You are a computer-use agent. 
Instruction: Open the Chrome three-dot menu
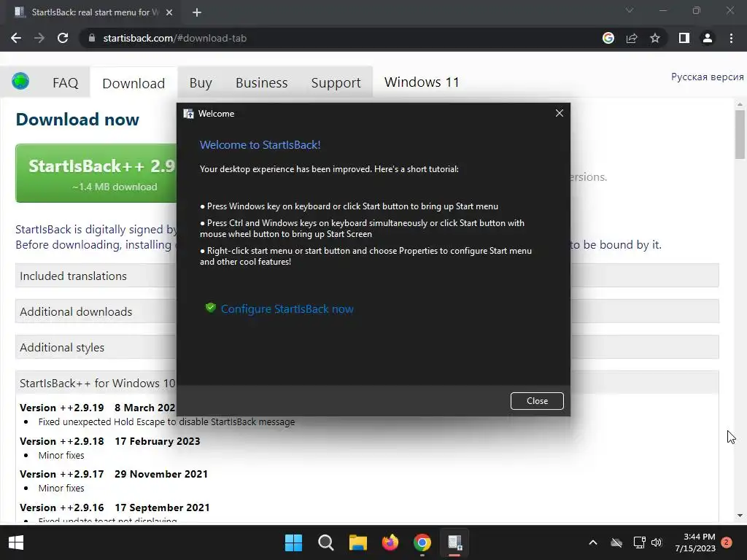[x=731, y=38]
